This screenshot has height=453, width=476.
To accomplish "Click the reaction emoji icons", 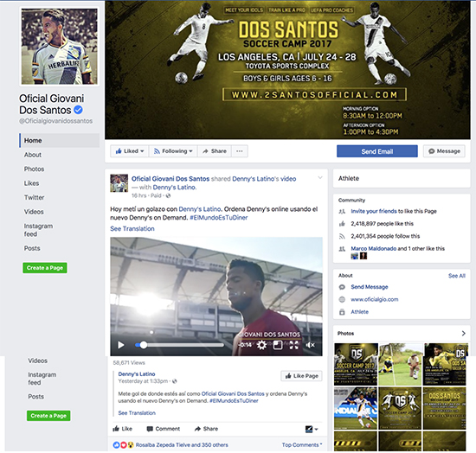I will (x=123, y=445).
